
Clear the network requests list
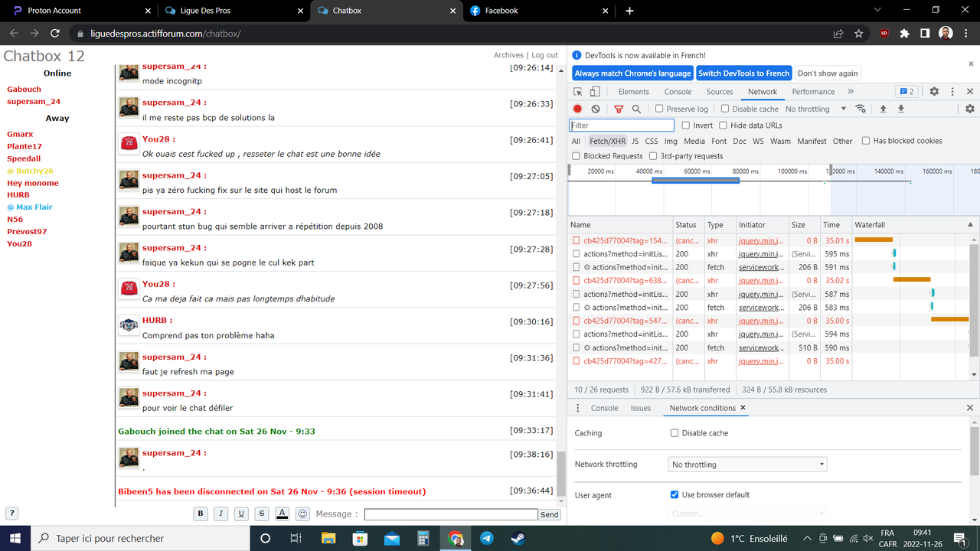(596, 109)
